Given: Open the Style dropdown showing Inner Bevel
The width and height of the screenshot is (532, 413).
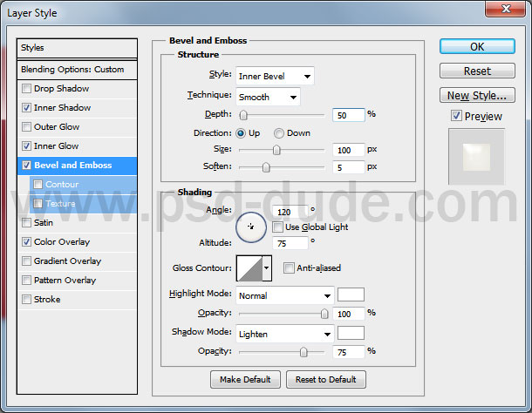Looking at the screenshot, I should pos(275,76).
